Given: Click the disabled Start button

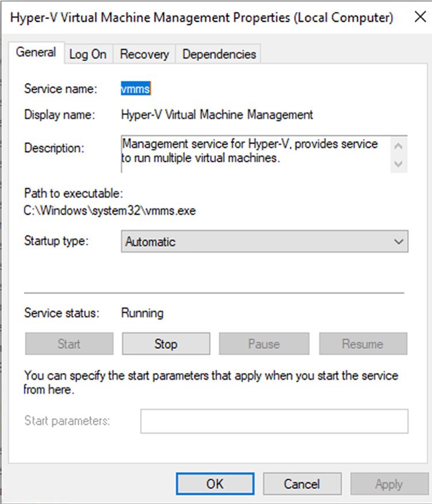Looking at the screenshot, I should coord(68,344).
